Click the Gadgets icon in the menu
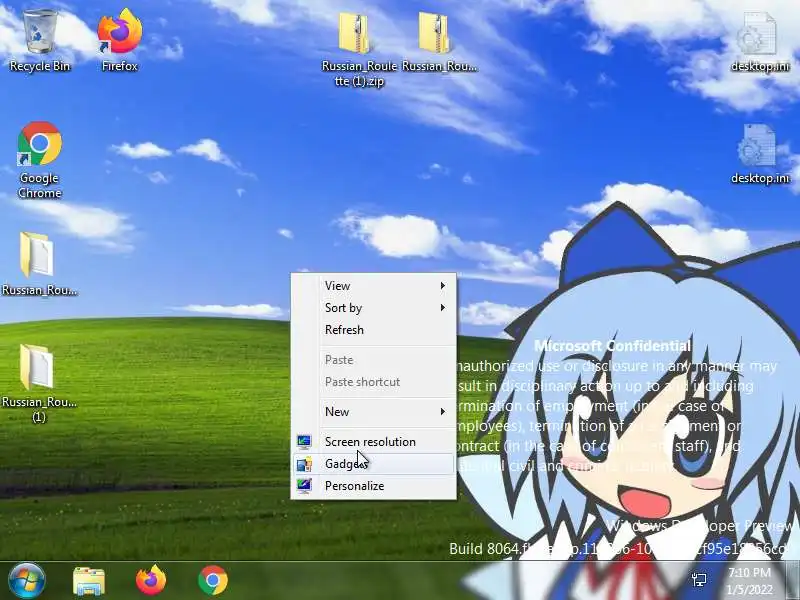800x600 pixels. click(304, 464)
